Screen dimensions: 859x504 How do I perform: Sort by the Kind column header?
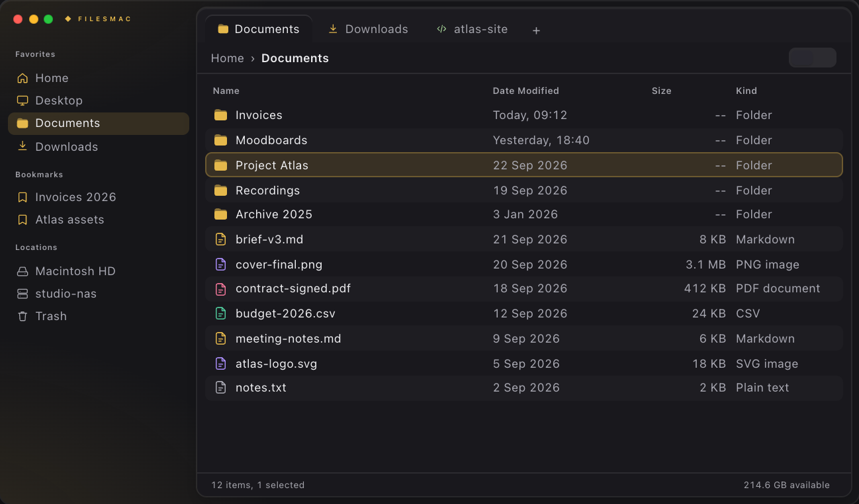tap(746, 91)
